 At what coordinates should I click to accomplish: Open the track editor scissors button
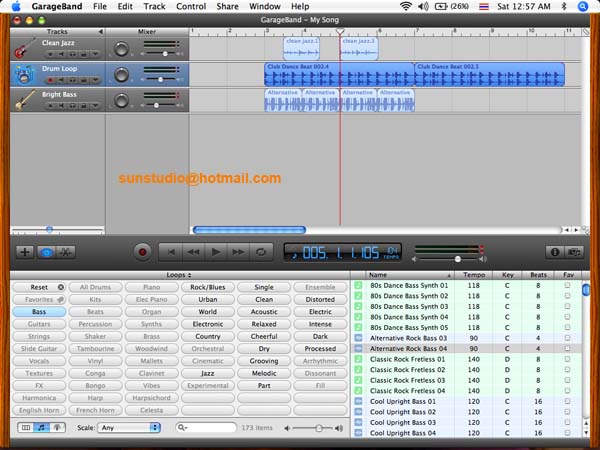tap(66, 252)
